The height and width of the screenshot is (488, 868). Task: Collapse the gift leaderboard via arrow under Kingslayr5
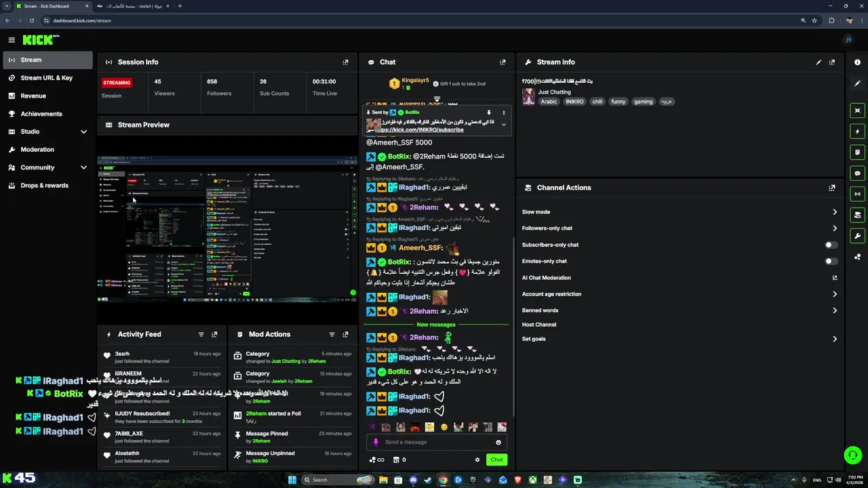[437, 99]
